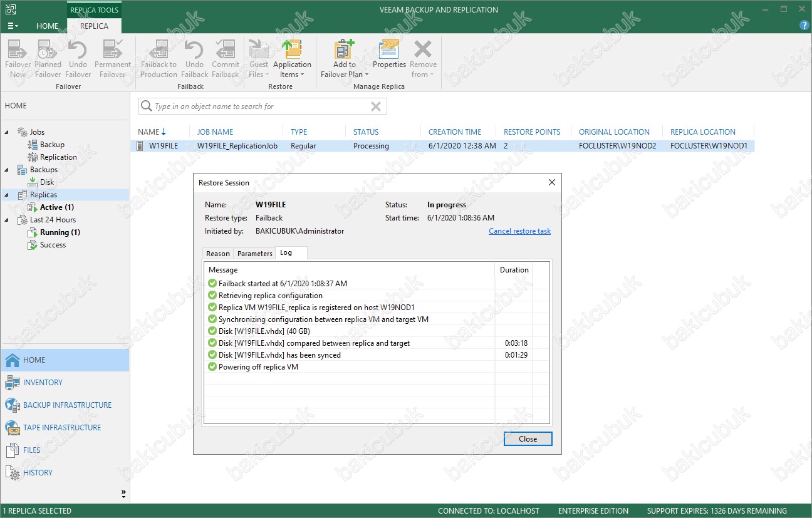This screenshot has width=812, height=518.
Task: Click the Undo Failover ribbon icon
Action: tap(78, 59)
